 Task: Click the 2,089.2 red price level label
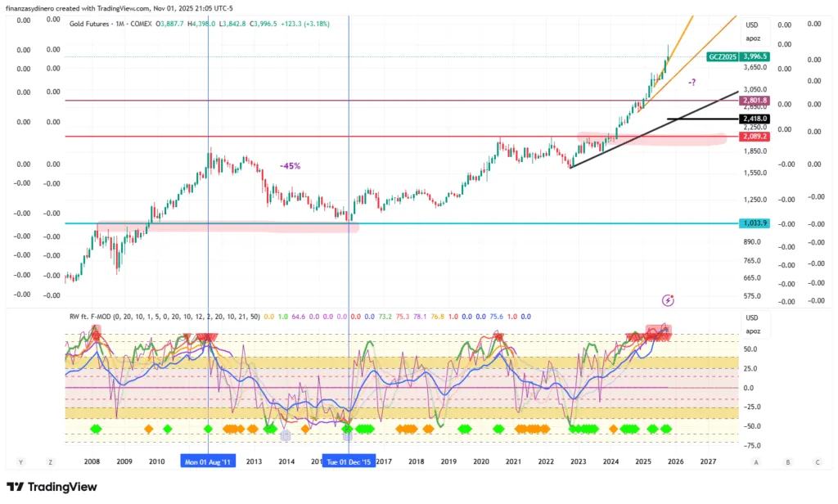coord(753,137)
